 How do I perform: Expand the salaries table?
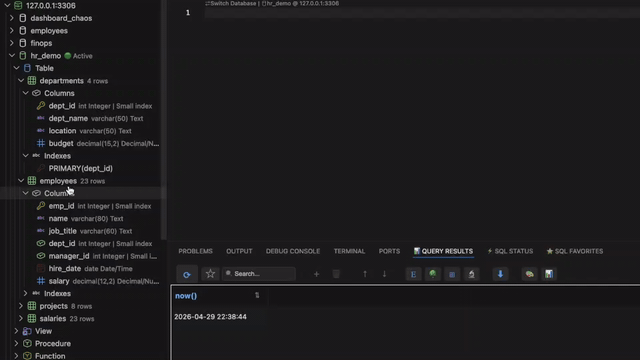21,318
